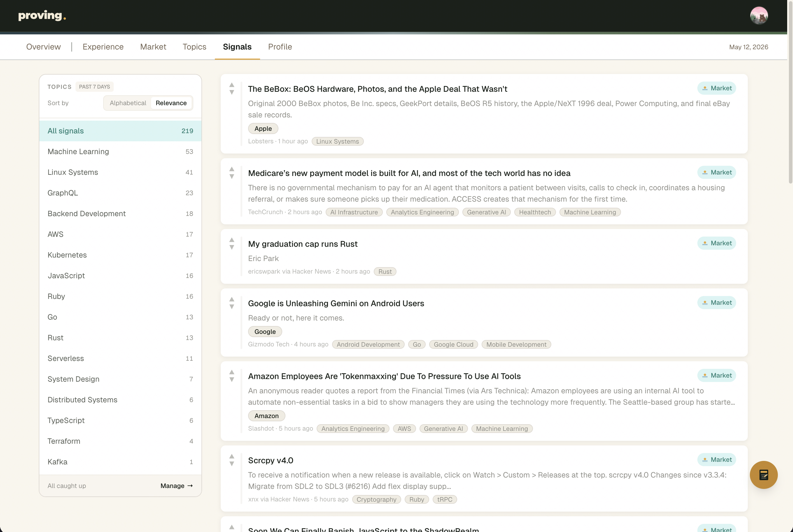Image resolution: width=793 pixels, height=532 pixels.
Task: Filter signals by Terraform topic
Action: 120,441
